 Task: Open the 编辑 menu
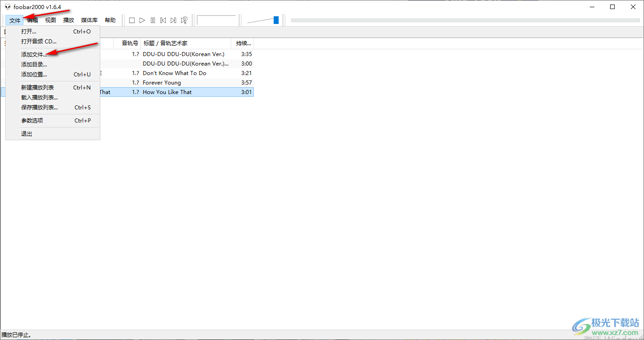(33, 20)
